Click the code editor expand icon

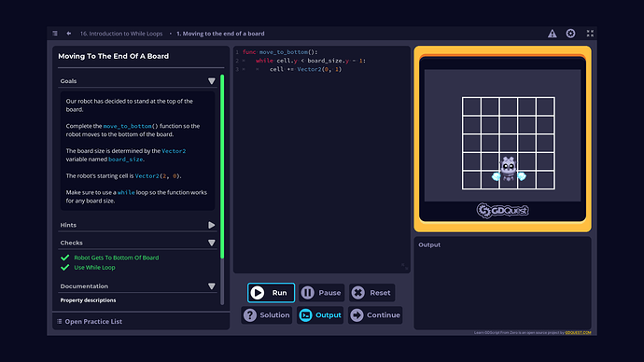[x=404, y=267]
